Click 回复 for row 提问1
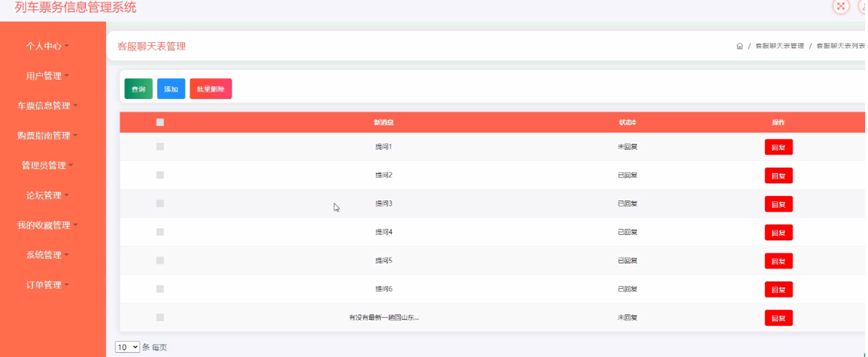 778,147
